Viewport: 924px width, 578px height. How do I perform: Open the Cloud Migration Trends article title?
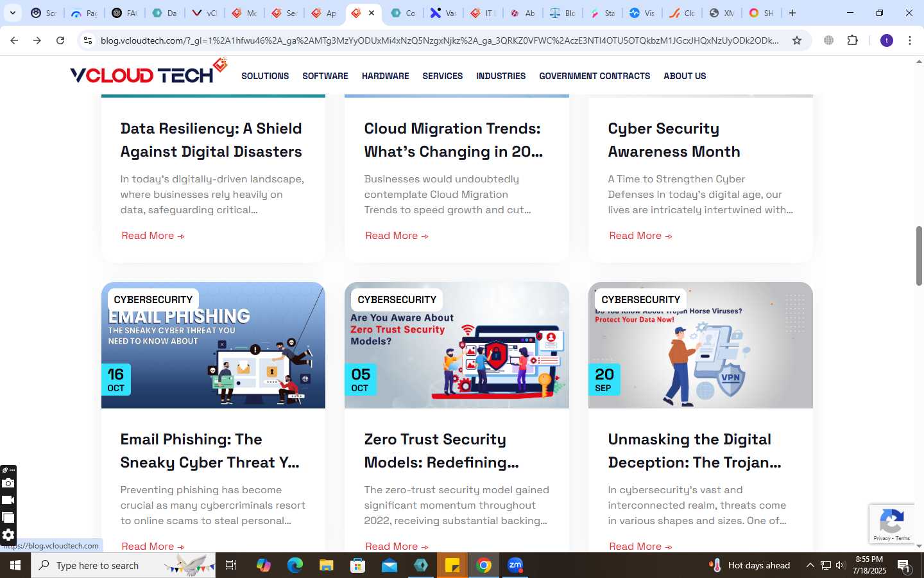(x=454, y=140)
